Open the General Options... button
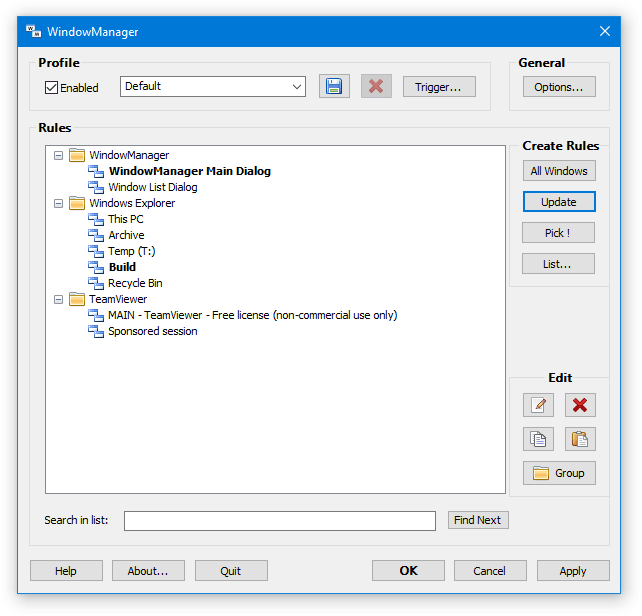642x616 pixels. (558, 87)
